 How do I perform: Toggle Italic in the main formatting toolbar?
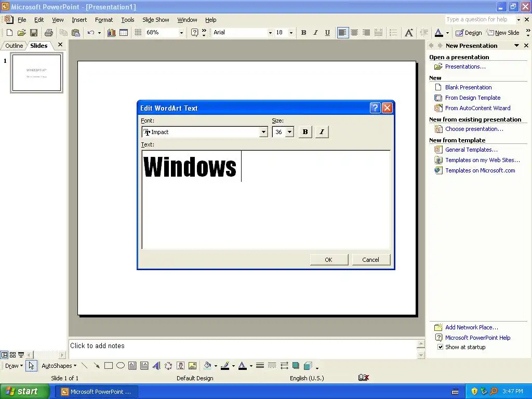point(315,33)
